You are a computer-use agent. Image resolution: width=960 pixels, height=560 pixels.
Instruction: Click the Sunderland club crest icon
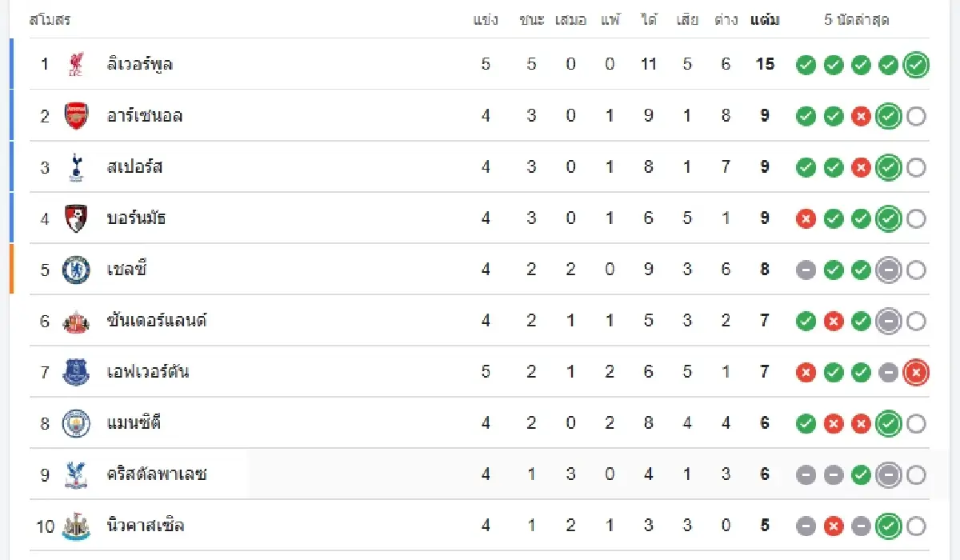pyautogui.click(x=76, y=321)
